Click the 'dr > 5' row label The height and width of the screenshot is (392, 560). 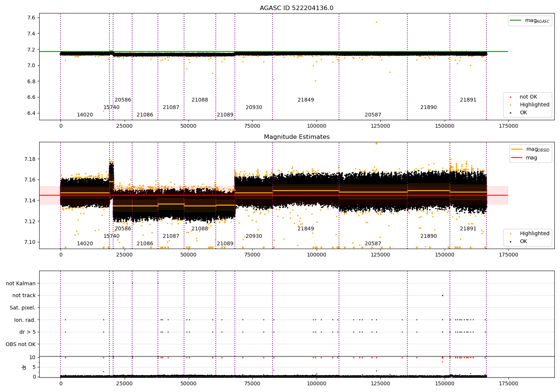[28, 332]
